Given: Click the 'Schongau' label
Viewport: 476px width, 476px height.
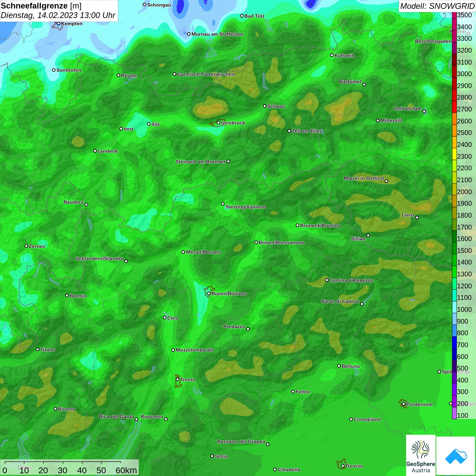Looking at the screenshot, I should click(x=159, y=5).
